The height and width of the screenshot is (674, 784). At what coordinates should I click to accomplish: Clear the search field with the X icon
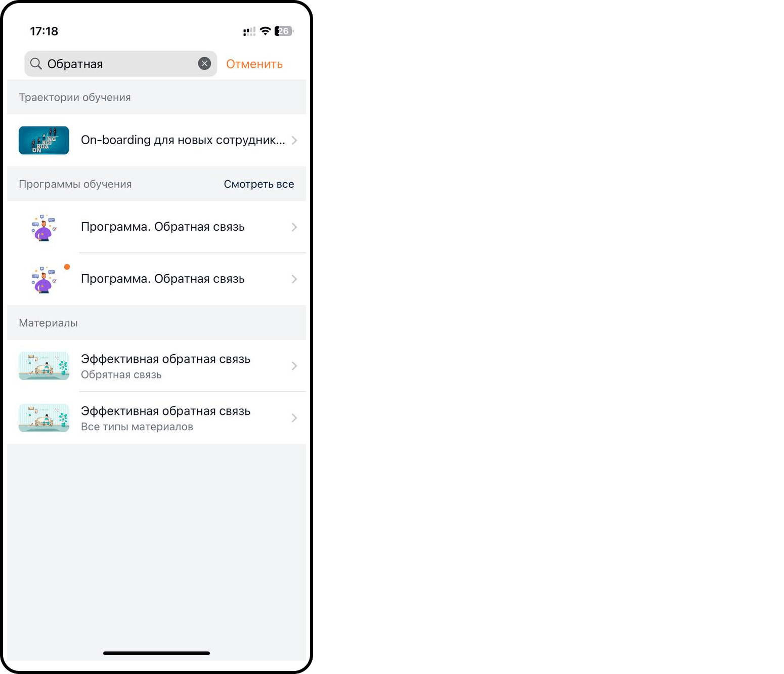coord(204,63)
